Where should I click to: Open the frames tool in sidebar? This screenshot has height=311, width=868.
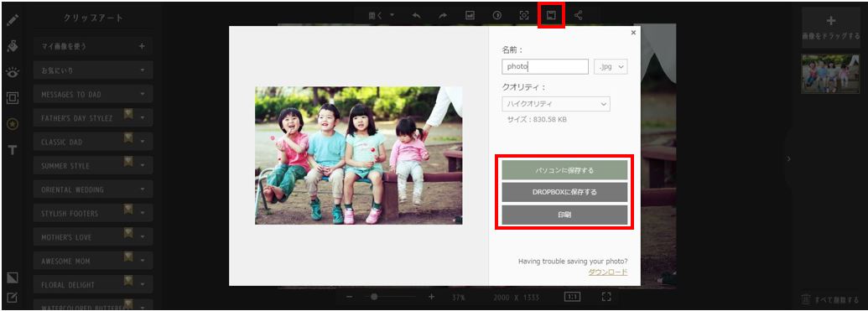13,98
